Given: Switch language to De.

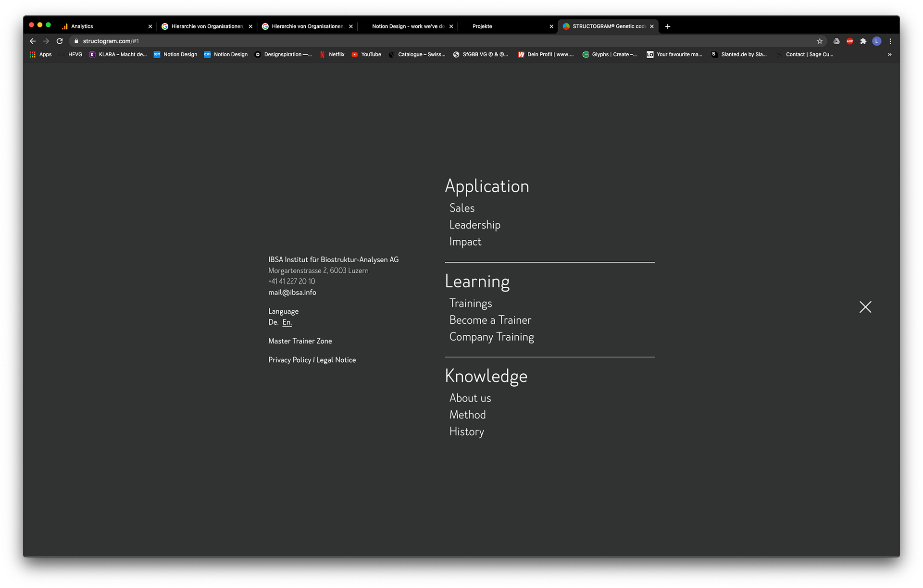Looking at the screenshot, I should click(x=273, y=322).
